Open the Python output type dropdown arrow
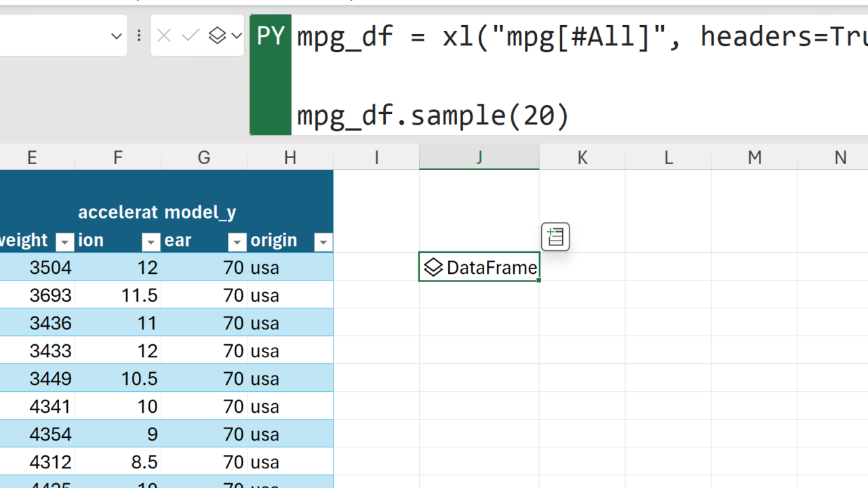This screenshot has width=868, height=488. 236,36
